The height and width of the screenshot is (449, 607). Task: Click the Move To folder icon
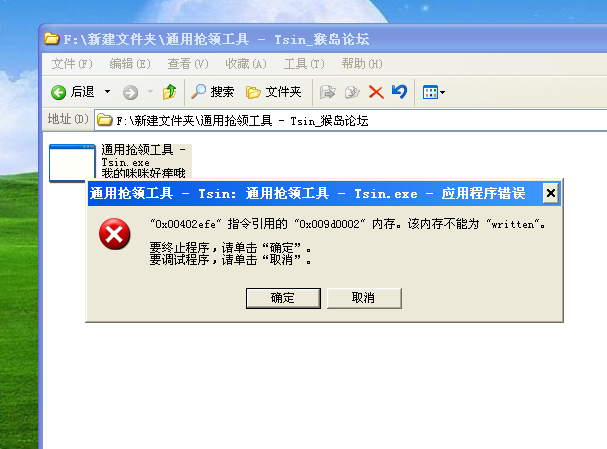[328, 92]
